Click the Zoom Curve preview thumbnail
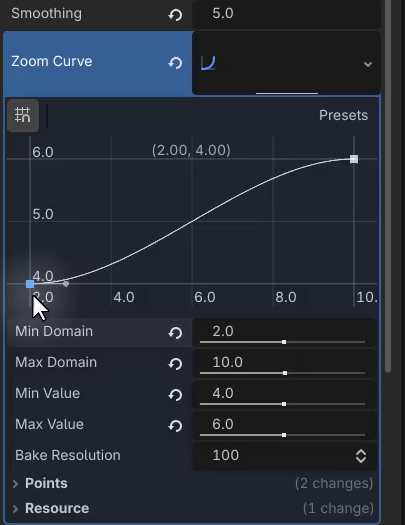The width and height of the screenshot is (405, 525). point(208,63)
